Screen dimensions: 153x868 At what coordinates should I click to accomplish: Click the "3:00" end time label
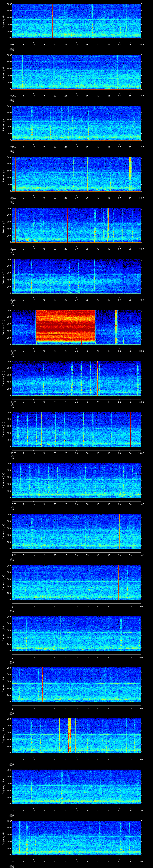(x=141, y=96)
